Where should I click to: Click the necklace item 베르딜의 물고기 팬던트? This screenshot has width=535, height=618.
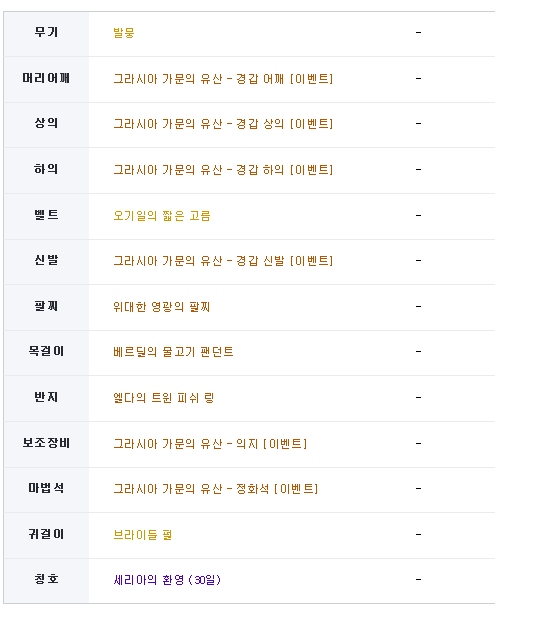coord(173,352)
